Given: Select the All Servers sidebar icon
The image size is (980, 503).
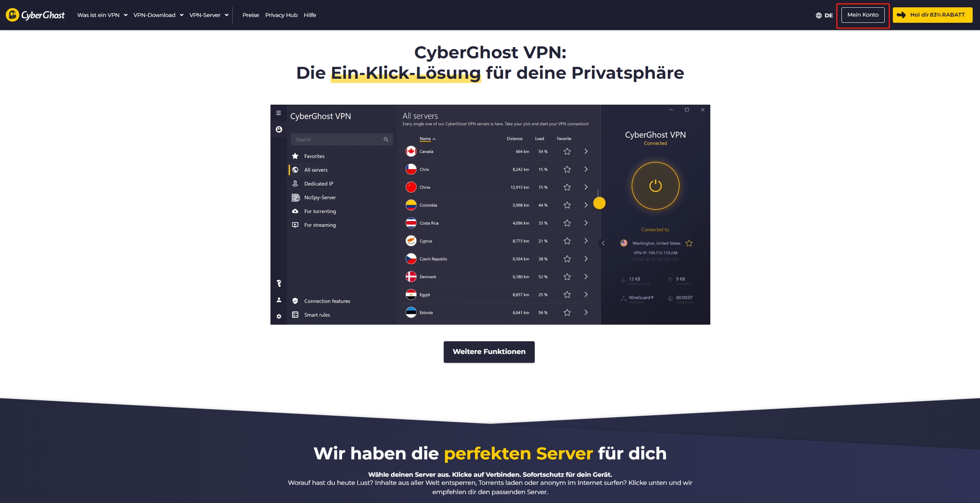Looking at the screenshot, I should (x=296, y=169).
